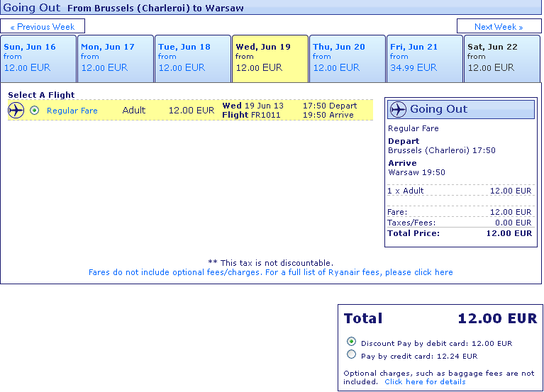This screenshot has height=392, width=544.
Task: Click the 1 x Adult line
Action: click(x=460, y=191)
